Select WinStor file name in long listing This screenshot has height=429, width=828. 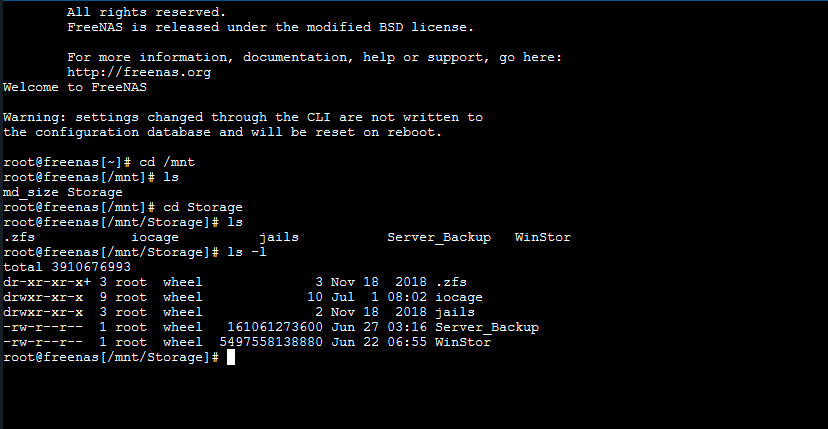[x=463, y=342]
